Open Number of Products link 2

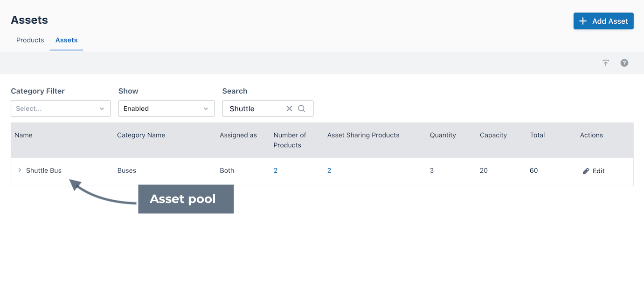pos(276,170)
